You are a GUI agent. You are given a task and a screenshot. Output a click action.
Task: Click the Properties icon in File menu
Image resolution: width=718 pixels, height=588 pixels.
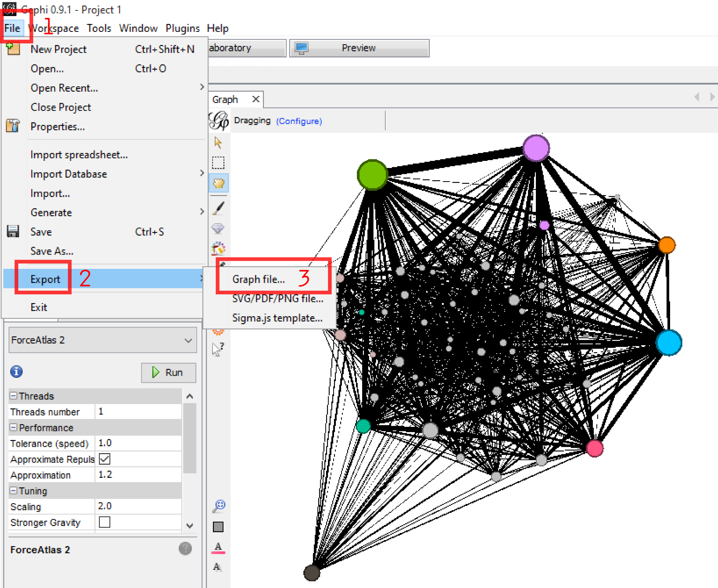(13, 126)
